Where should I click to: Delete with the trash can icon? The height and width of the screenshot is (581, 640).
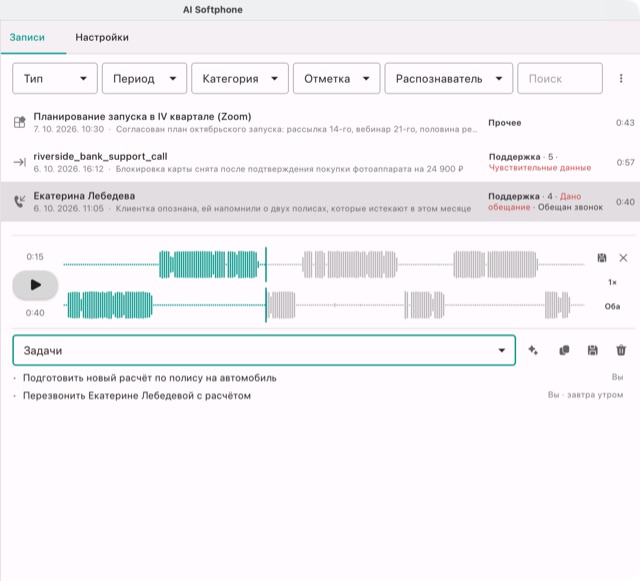pyautogui.click(x=621, y=350)
